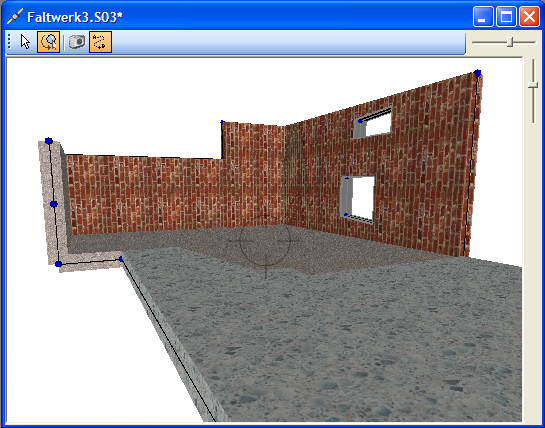Toggle the A-to-B path animation tool
545x428 pixels.
pyautogui.click(x=100, y=42)
